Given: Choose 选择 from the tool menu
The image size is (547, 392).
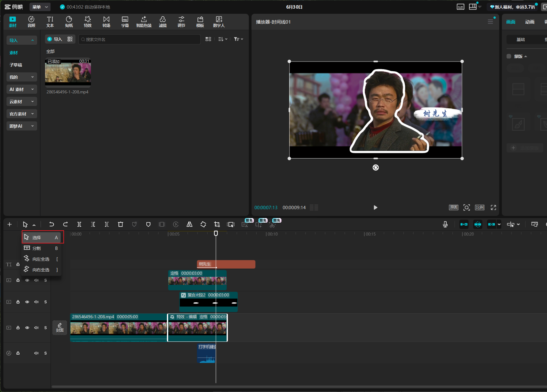Looking at the screenshot, I should 42,237.
